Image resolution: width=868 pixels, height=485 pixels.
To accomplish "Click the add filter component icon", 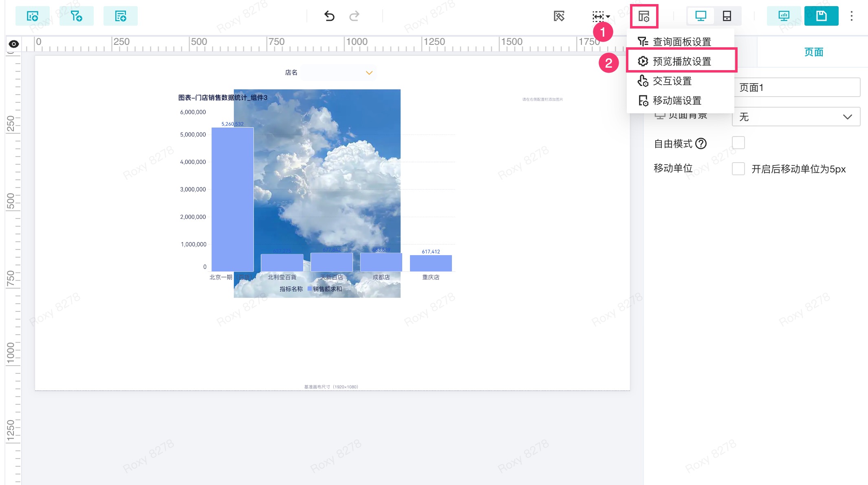I will pyautogui.click(x=76, y=16).
